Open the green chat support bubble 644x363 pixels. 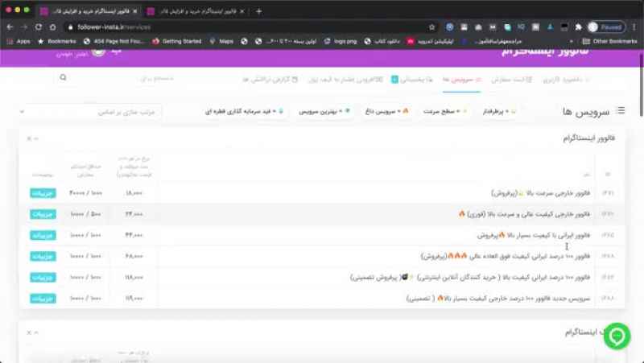pos(617,336)
